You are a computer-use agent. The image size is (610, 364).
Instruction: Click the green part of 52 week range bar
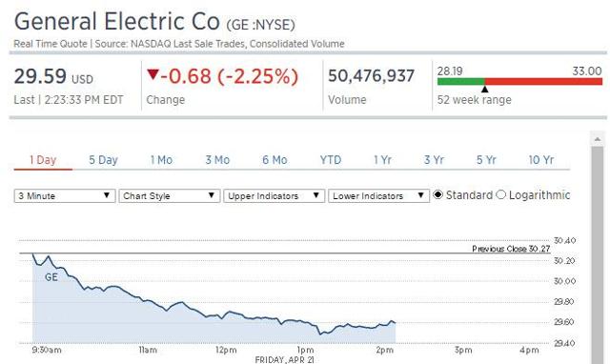click(461, 81)
